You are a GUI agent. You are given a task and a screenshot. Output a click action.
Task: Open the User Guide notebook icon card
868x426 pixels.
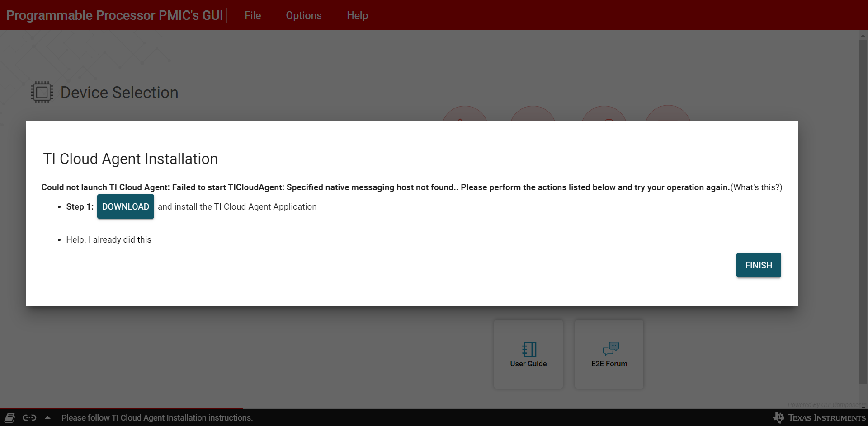pyautogui.click(x=528, y=354)
